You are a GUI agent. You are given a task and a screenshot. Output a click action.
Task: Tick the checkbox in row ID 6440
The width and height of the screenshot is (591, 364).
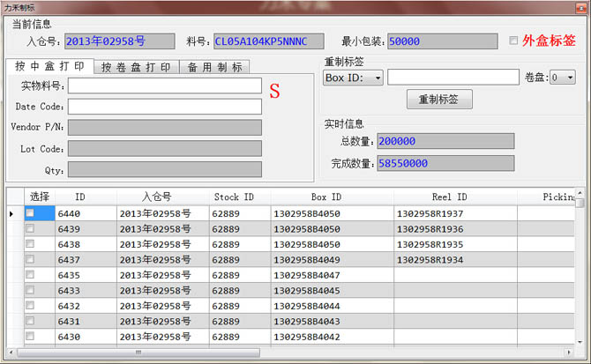pos(30,213)
